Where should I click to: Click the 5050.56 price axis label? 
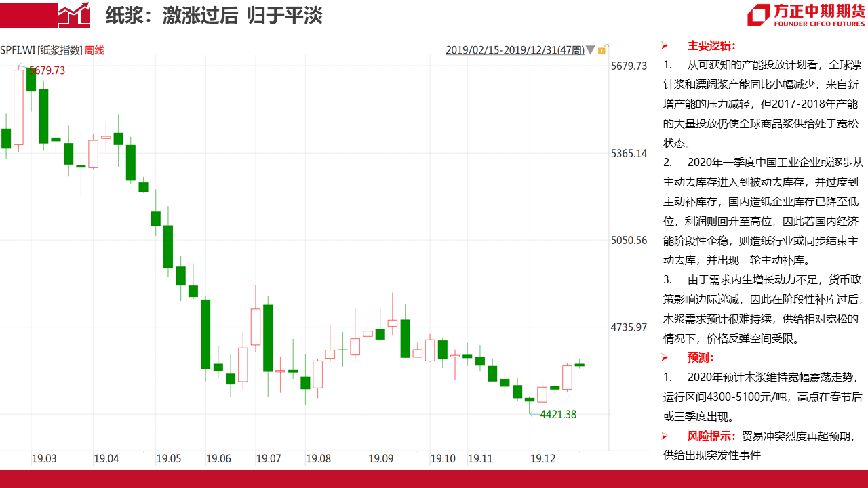point(629,240)
